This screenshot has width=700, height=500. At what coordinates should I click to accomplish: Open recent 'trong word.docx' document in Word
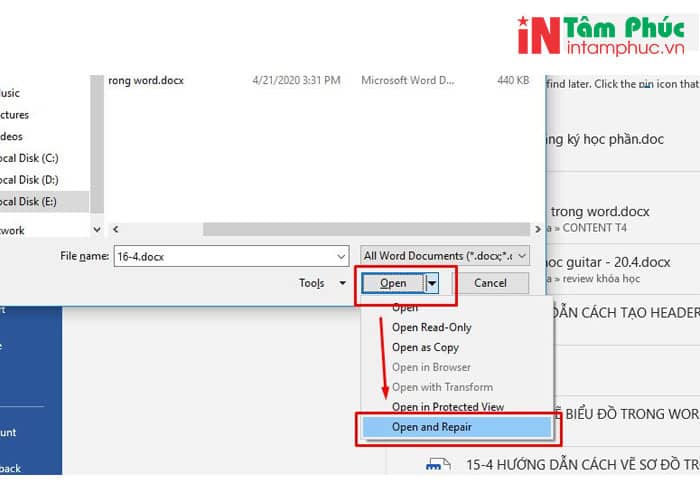pos(600,212)
